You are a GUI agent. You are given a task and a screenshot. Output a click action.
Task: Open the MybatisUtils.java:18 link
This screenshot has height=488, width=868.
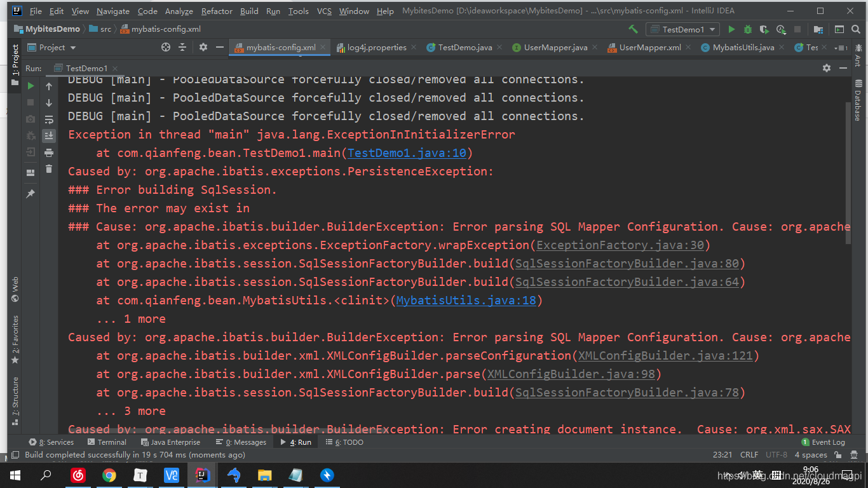(x=466, y=300)
